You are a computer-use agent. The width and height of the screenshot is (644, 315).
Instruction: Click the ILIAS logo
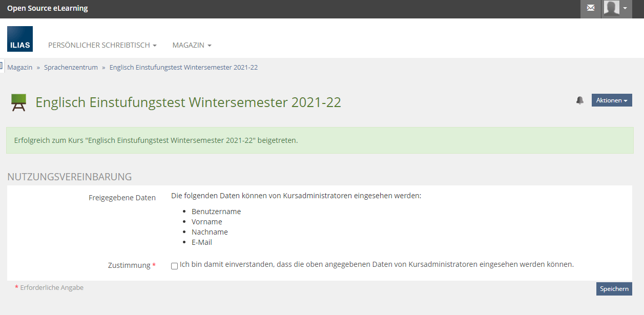pos(20,39)
